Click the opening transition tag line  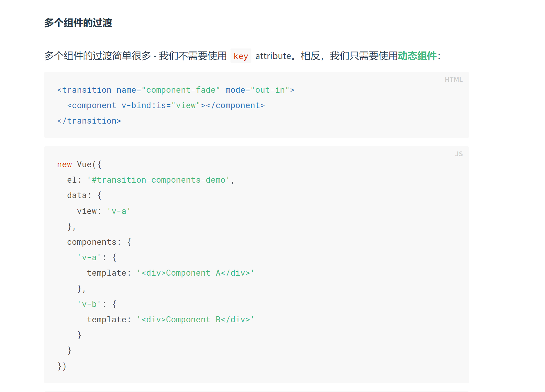click(176, 90)
